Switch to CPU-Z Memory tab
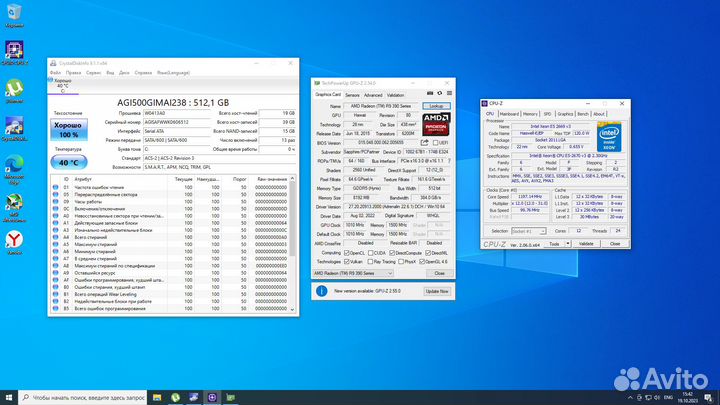The height and width of the screenshot is (405, 720). pos(530,114)
